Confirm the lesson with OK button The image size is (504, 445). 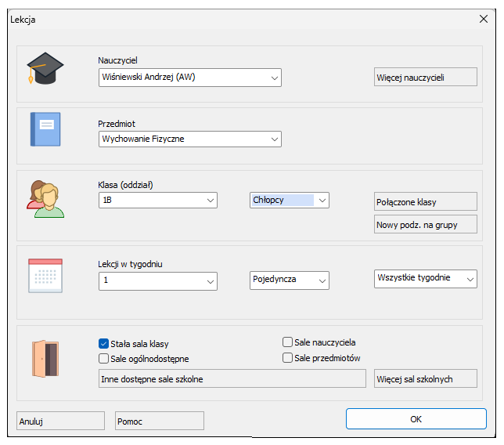416,419
